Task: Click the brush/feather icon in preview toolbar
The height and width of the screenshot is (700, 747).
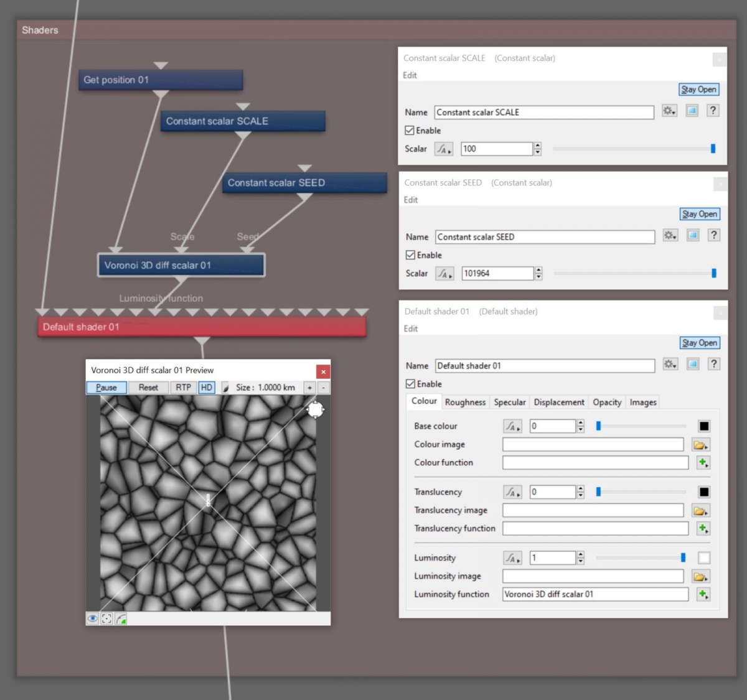Action: click(x=225, y=387)
